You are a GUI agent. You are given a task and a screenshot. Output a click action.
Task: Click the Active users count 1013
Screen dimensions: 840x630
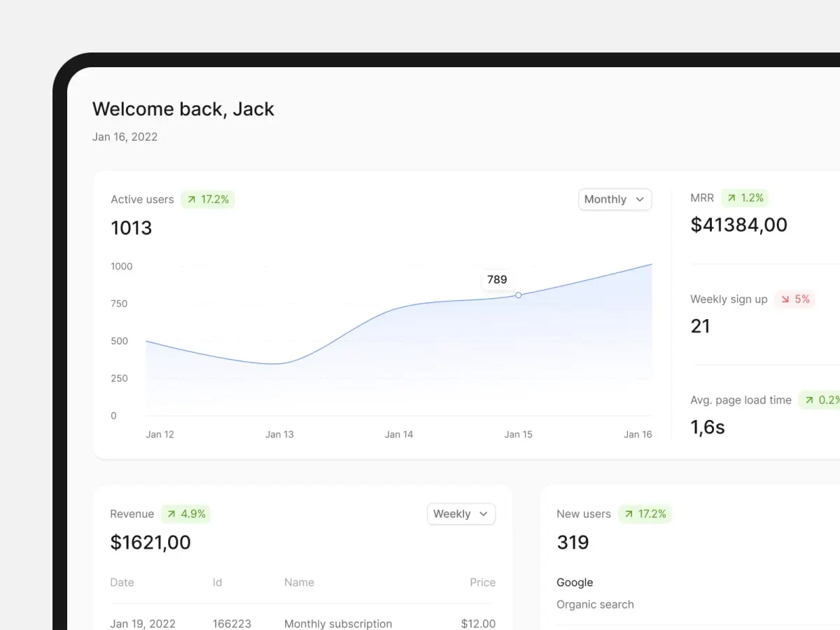131,227
